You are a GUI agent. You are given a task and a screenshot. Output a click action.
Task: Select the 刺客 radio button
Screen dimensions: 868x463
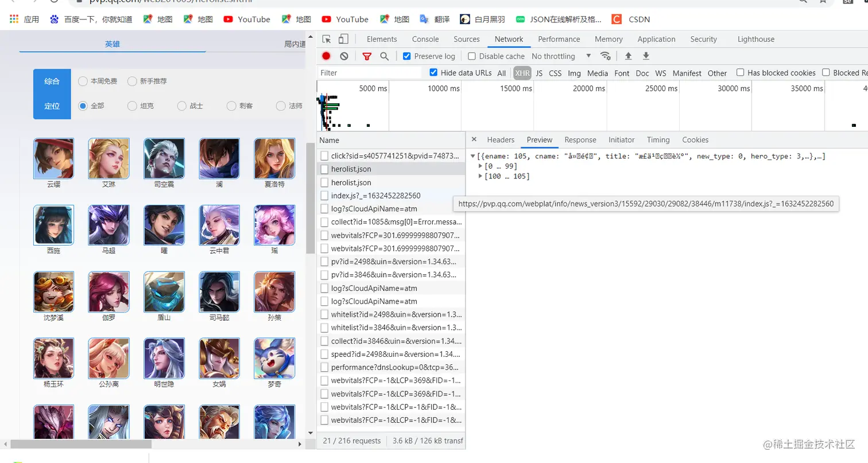[x=231, y=106]
